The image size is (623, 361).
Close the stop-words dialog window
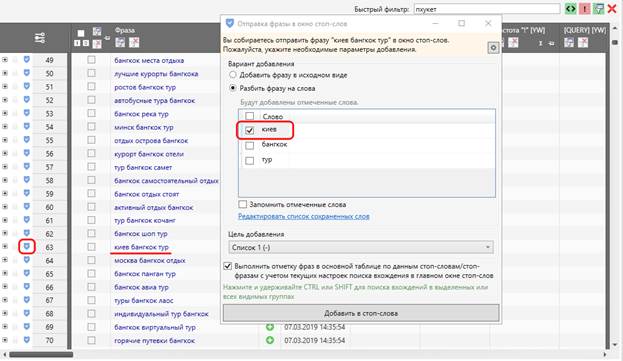(x=488, y=23)
